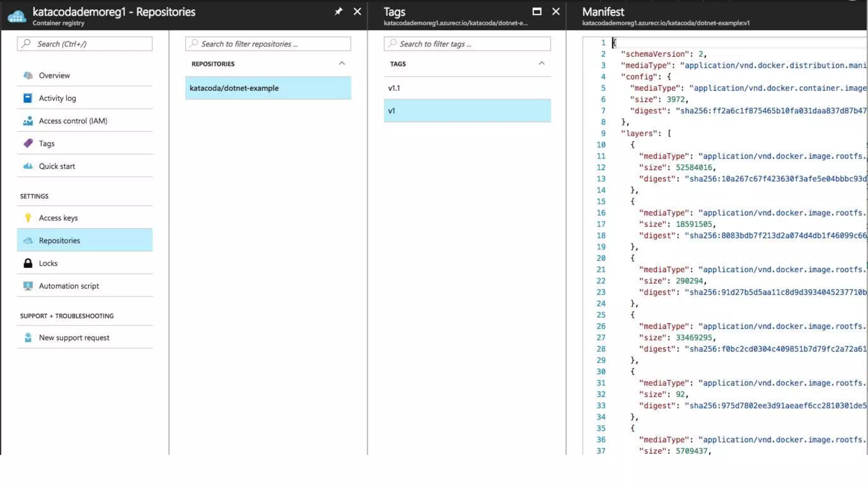Click the yellow Access keys icon
The height and width of the screenshot is (488, 868).
pos(28,218)
